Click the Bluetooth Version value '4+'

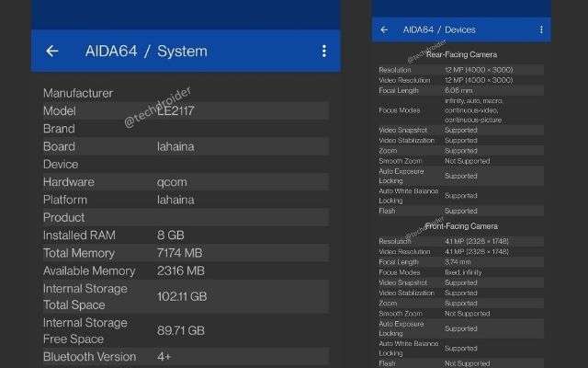click(x=164, y=356)
